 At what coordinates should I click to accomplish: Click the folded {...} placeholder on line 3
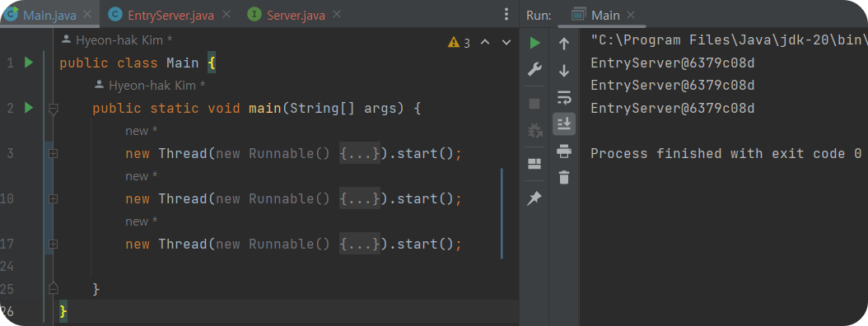[360, 153]
